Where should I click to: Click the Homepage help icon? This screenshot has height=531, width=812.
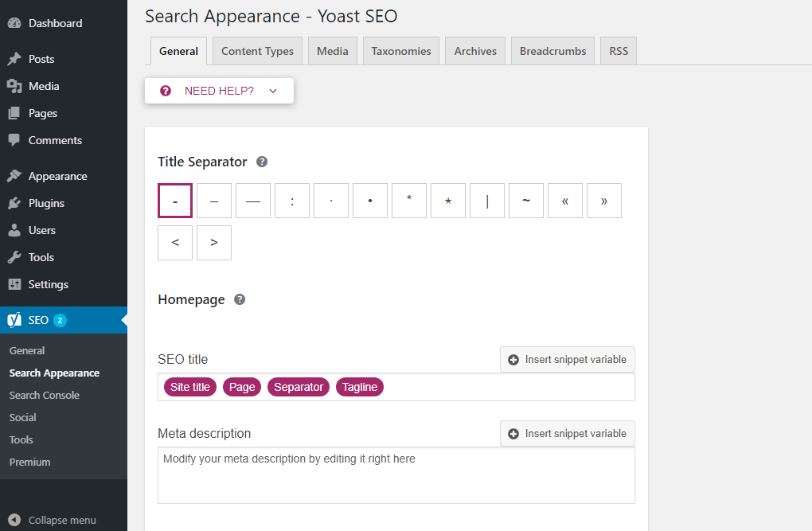[239, 299]
